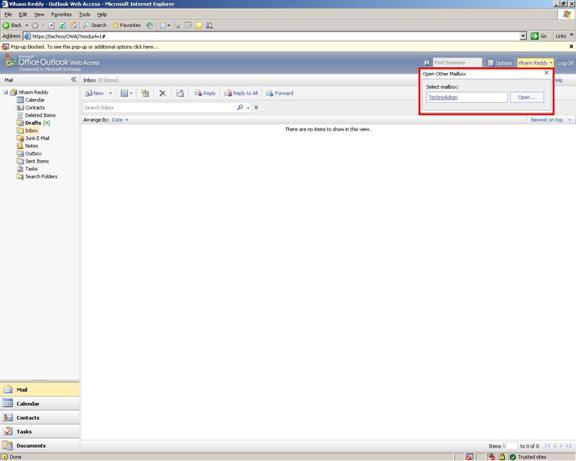Click the History icon in the browser toolbar

coord(150,25)
